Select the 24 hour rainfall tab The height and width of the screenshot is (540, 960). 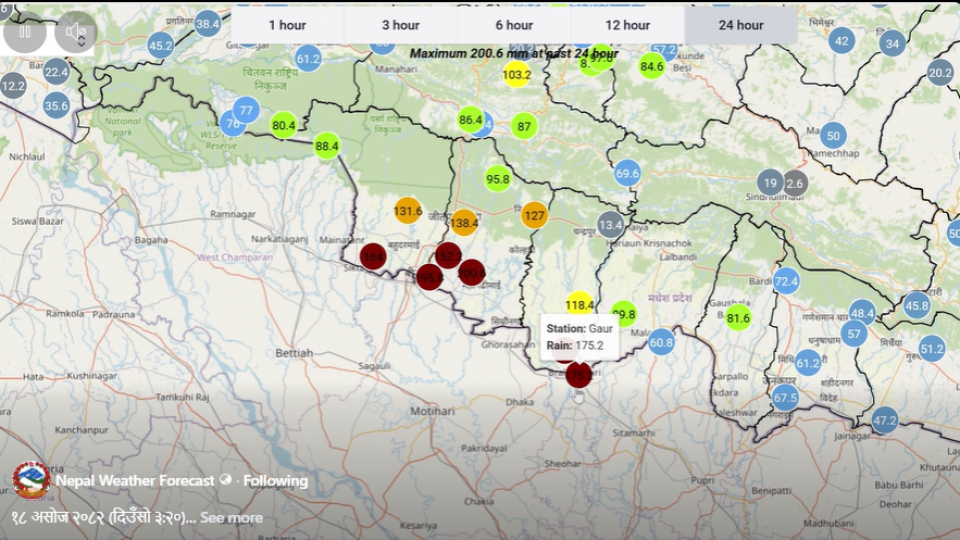click(741, 25)
